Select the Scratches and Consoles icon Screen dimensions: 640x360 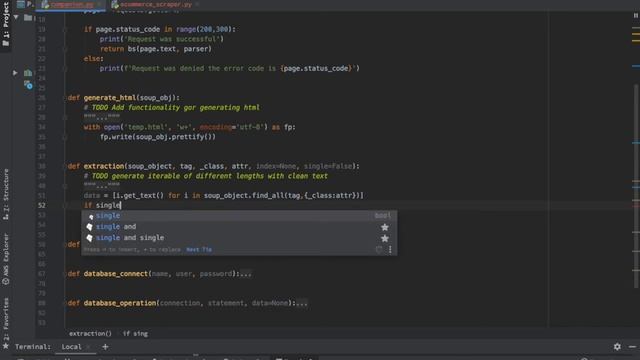(x=28, y=85)
